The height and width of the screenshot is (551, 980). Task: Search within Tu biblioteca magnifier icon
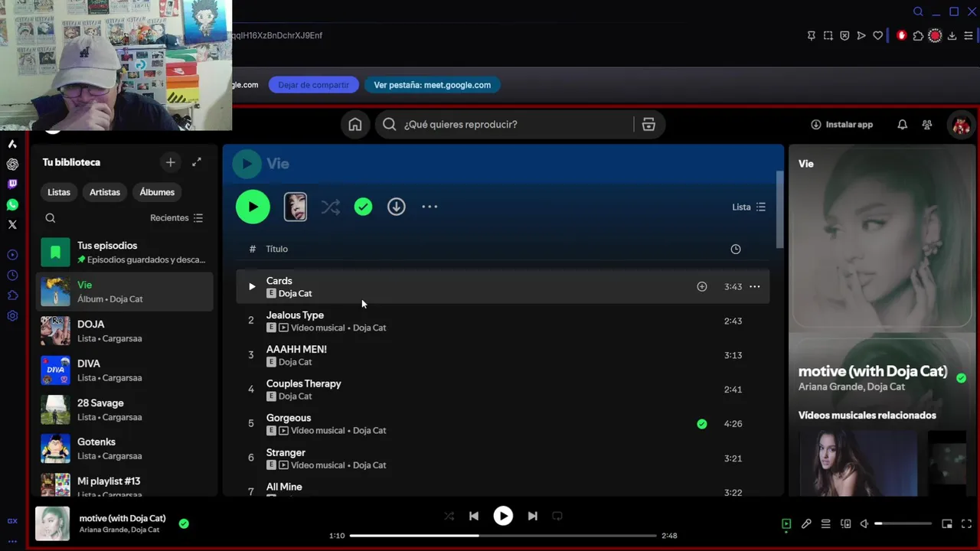(x=51, y=218)
